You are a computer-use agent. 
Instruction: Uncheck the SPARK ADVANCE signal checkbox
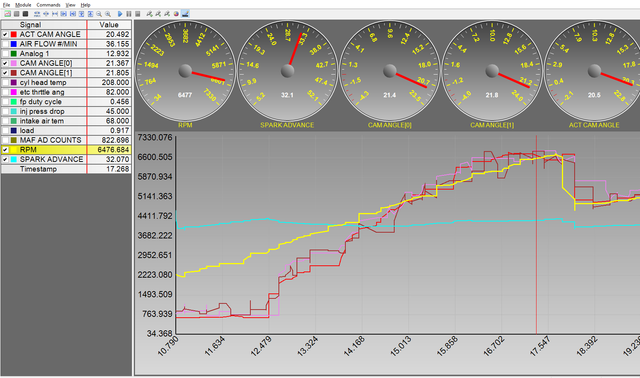point(5,159)
